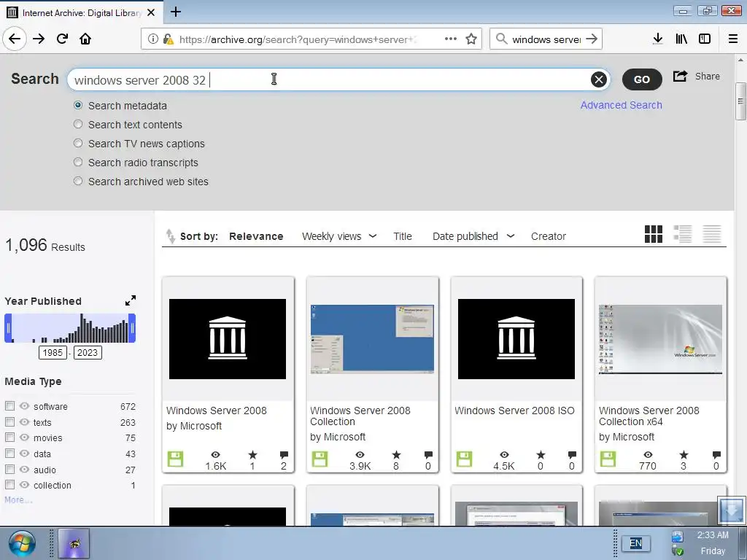Select Search TV news captions option

tap(78, 144)
